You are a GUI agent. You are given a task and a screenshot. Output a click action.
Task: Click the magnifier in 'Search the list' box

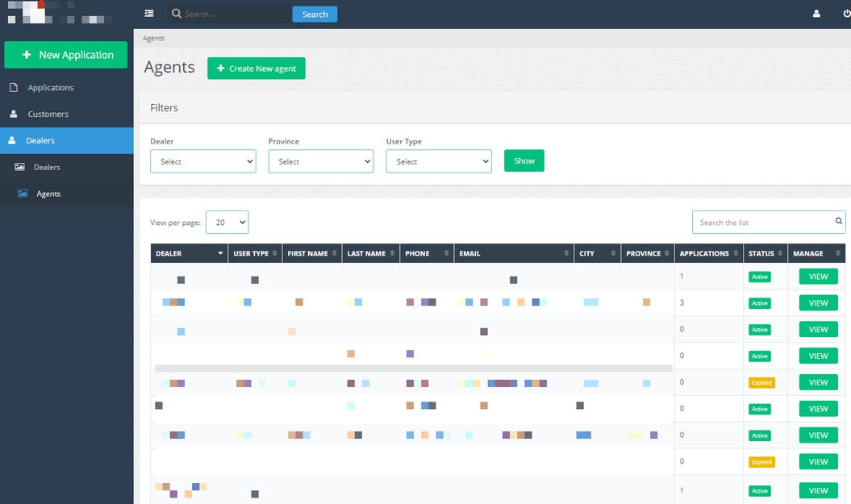[839, 221]
